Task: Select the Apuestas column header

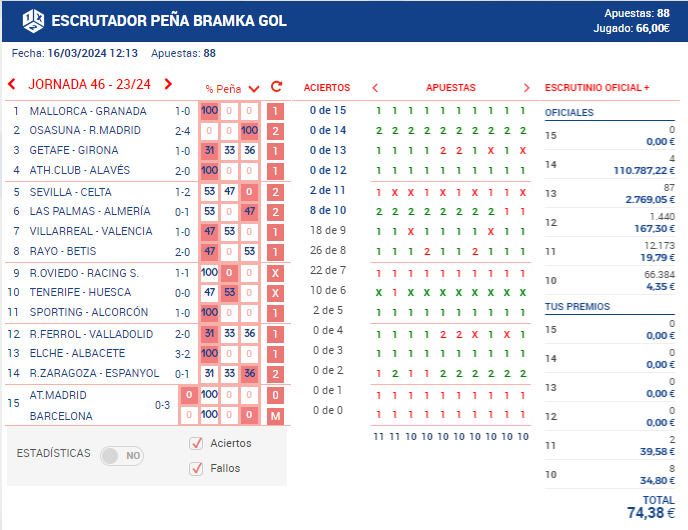Action: point(451,88)
